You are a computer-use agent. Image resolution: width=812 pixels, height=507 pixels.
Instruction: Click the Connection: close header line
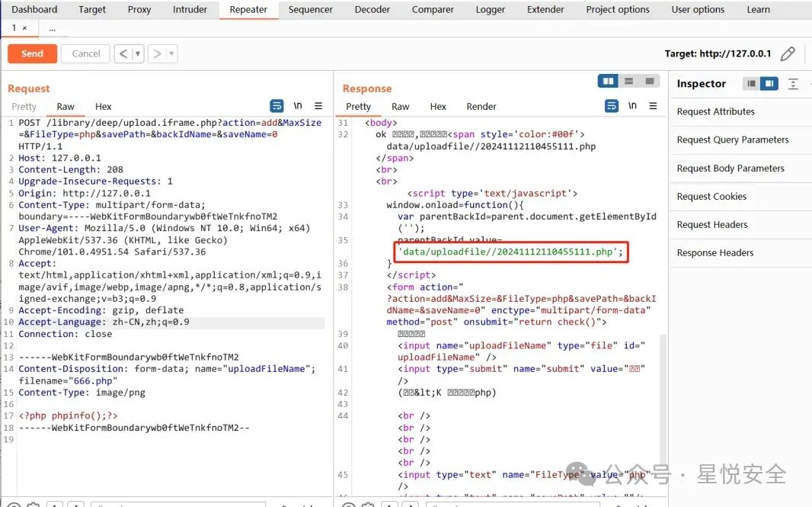tap(66, 334)
